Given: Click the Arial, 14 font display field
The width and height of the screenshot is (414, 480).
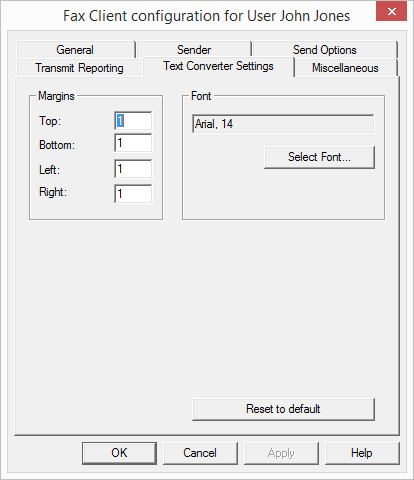Looking at the screenshot, I should (x=283, y=124).
